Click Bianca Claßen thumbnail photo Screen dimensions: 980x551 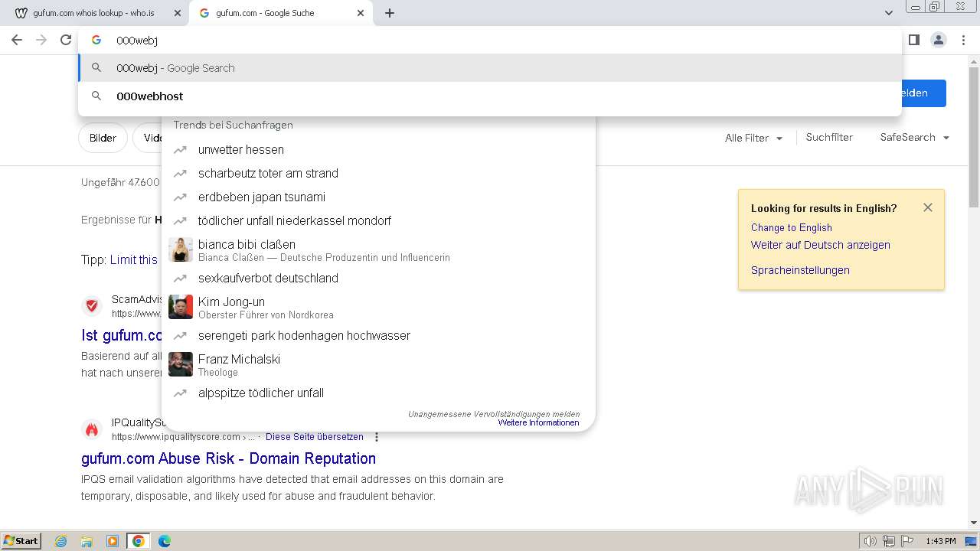(181, 249)
